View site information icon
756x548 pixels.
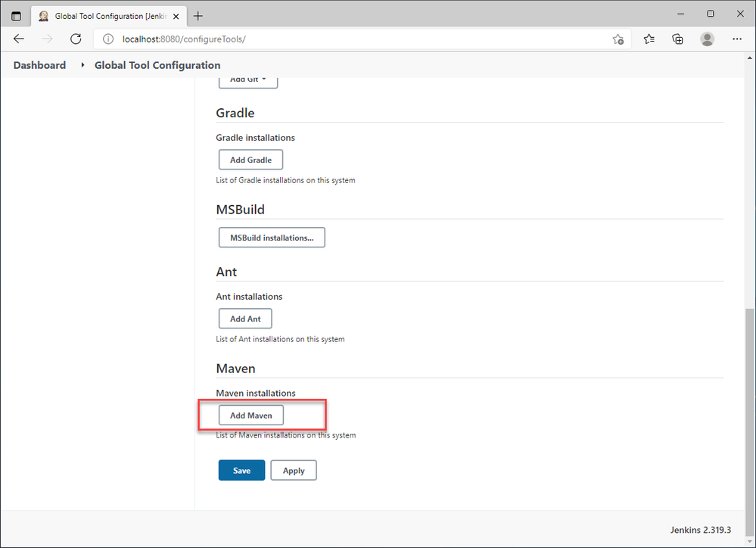[108, 39]
